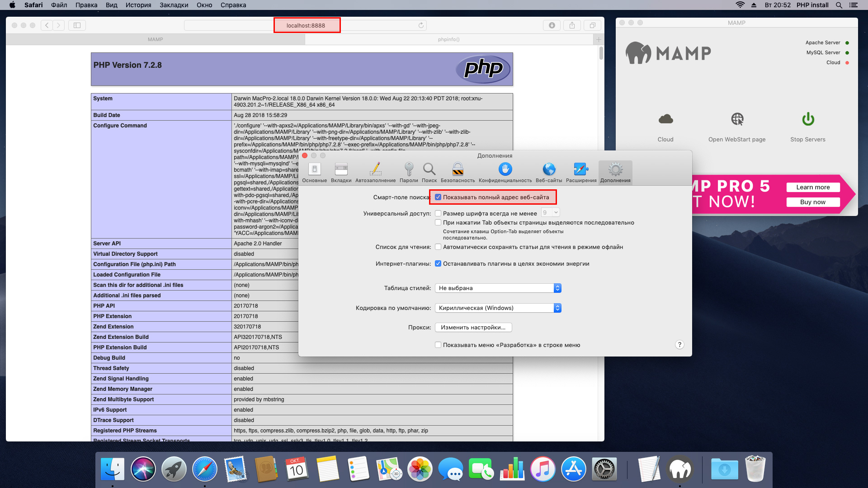Enable Показывать меню «Разработка» checkbox
The width and height of the screenshot is (868, 488).
click(x=438, y=345)
